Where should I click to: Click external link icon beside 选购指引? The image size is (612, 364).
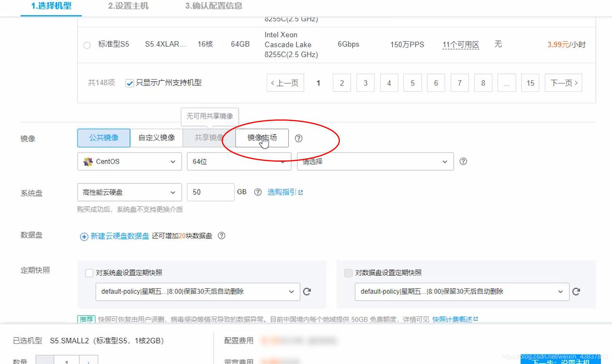tap(301, 193)
